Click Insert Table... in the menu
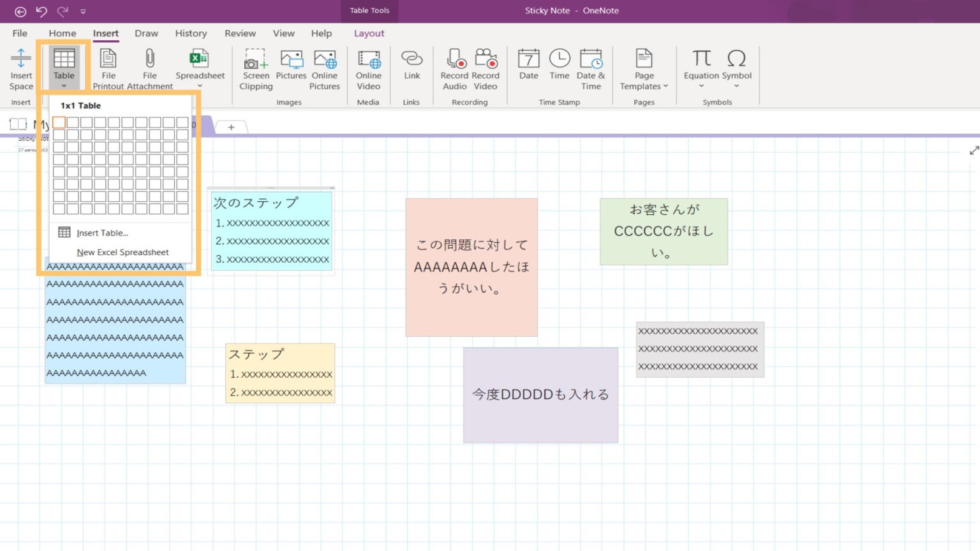The height and width of the screenshot is (551, 980). (102, 233)
